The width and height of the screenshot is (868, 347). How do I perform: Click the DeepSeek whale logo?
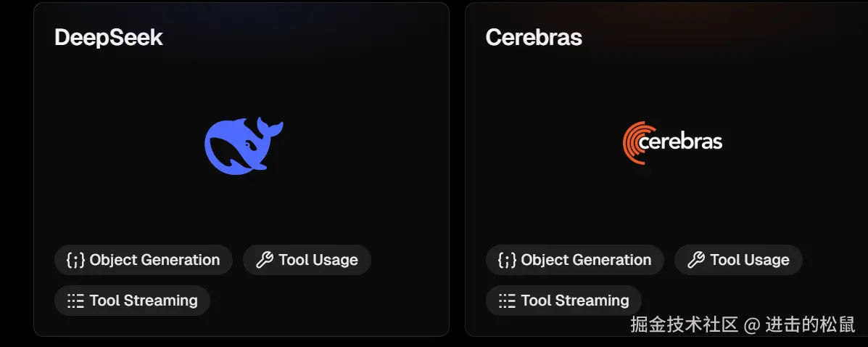[243, 144]
